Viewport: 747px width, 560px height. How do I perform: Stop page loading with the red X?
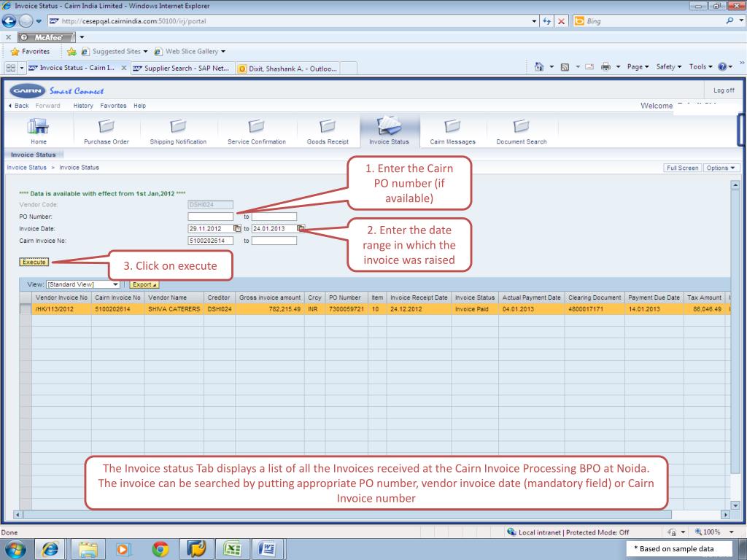pos(562,21)
